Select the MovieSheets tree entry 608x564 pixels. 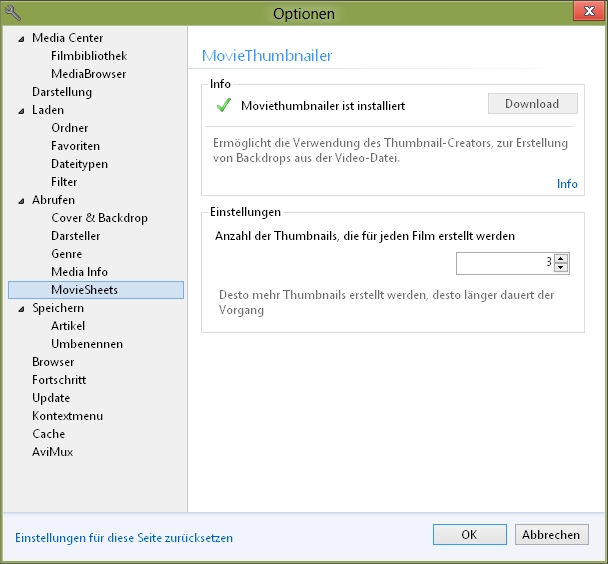pos(96,290)
